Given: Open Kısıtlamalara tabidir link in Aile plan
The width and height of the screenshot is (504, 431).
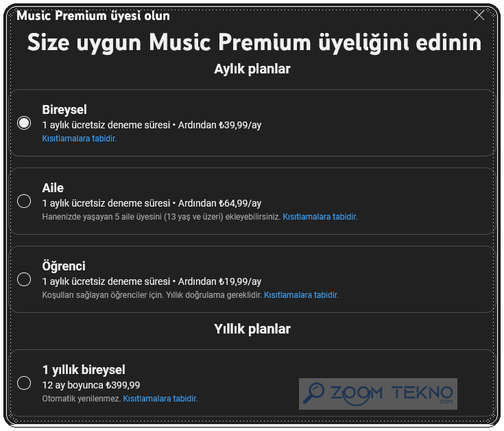Looking at the screenshot, I should point(320,217).
